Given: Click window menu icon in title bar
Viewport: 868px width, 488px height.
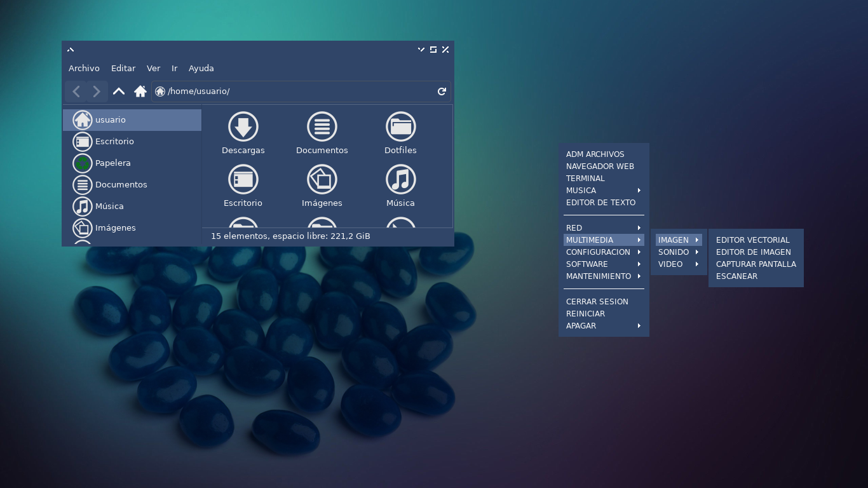Looking at the screenshot, I should coord(71,50).
